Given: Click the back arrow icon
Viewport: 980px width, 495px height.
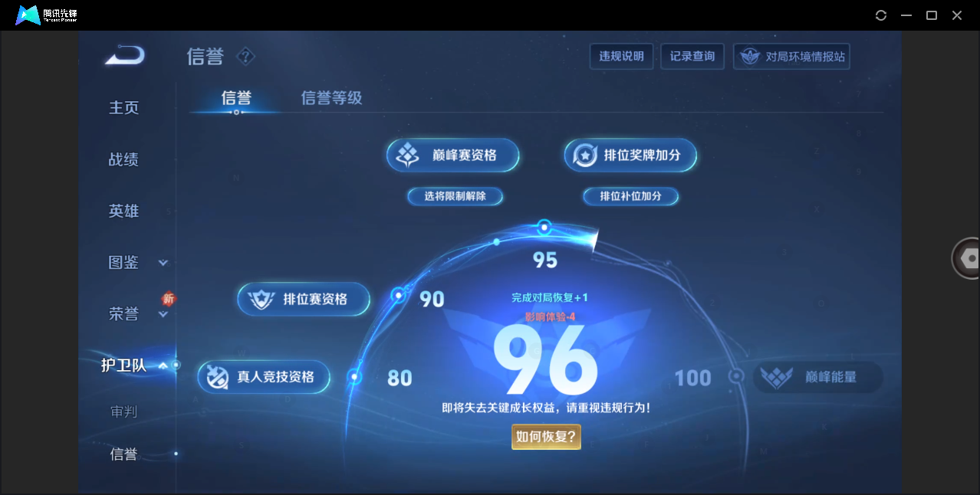Looking at the screenshot, I should click(x=125, y=56).
